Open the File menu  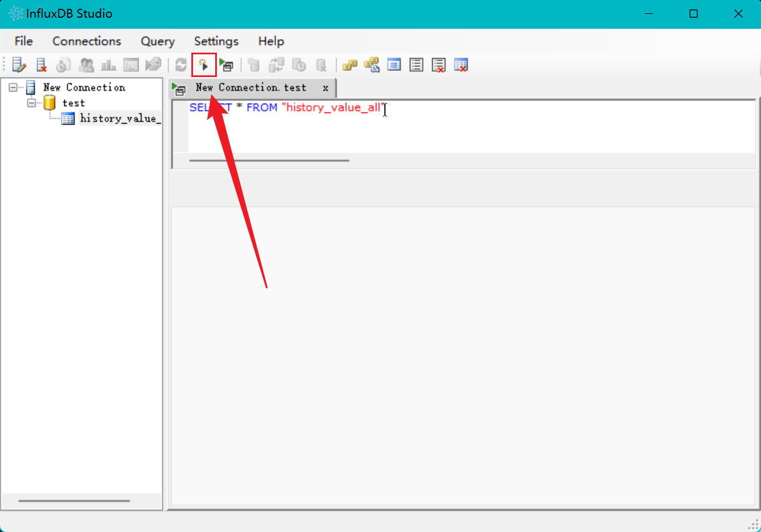(x=24, y=41)
